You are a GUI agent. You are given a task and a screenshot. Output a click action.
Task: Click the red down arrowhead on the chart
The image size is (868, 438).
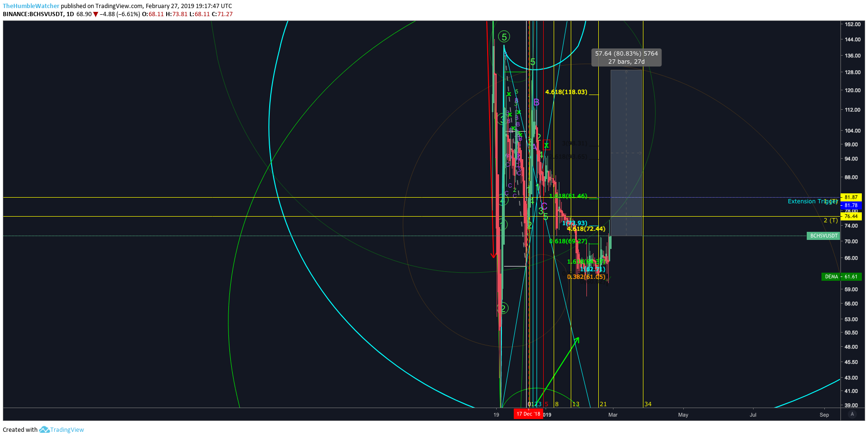coord(493,256)
